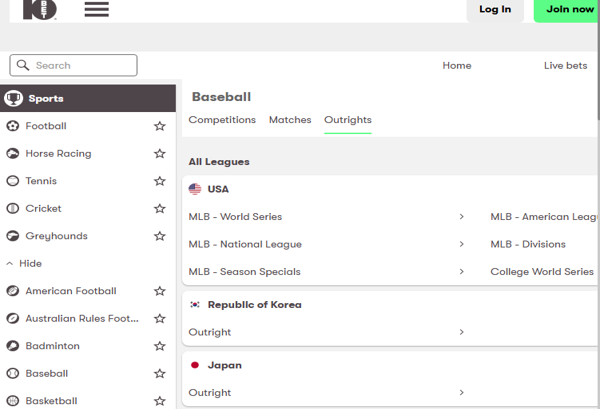The width and height of the screenshot is (600, 409).
Task: Click the Tennis ball icon
Action: (13, 181)
